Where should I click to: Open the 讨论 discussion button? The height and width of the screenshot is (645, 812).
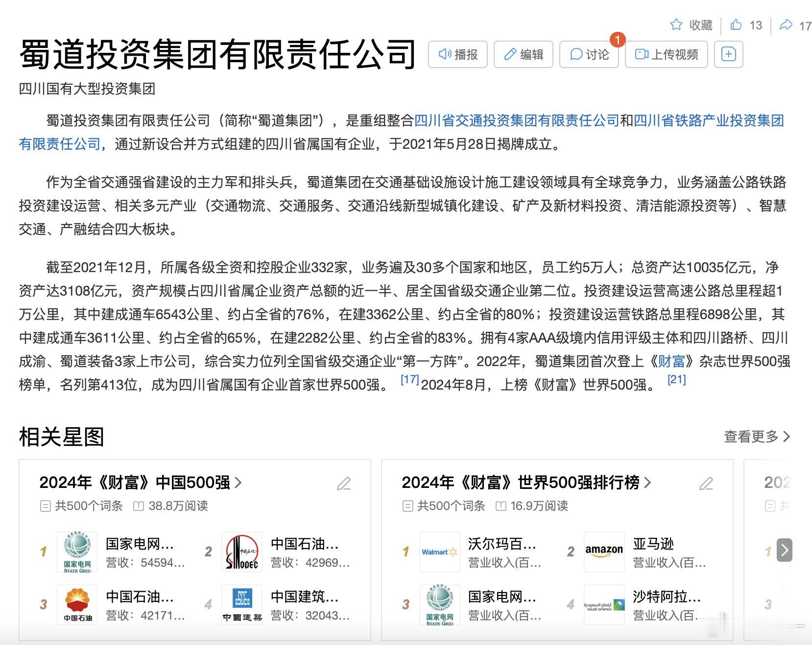click(589, 54)
